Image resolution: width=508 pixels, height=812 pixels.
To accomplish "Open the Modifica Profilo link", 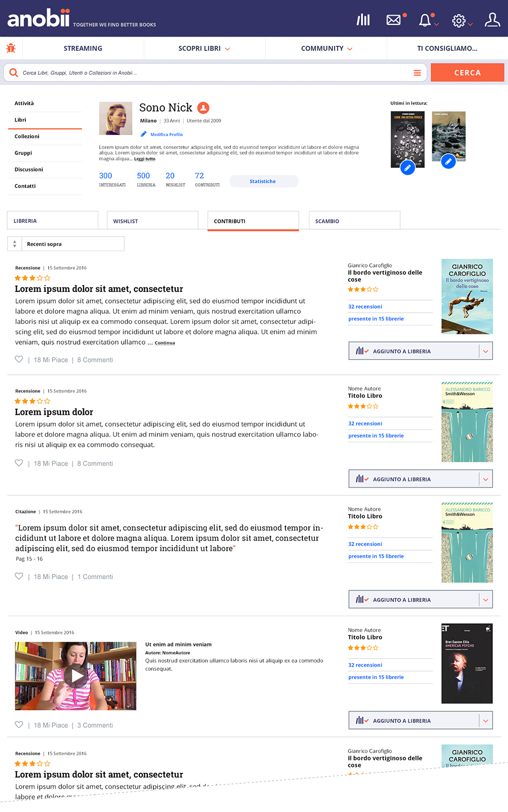I will coord(167,135).
